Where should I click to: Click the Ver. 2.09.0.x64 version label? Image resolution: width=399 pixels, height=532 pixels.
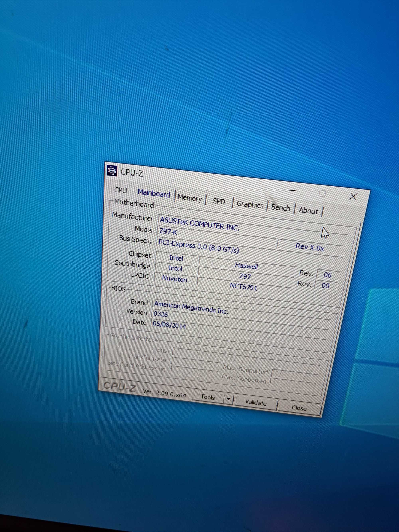(165, 394)
